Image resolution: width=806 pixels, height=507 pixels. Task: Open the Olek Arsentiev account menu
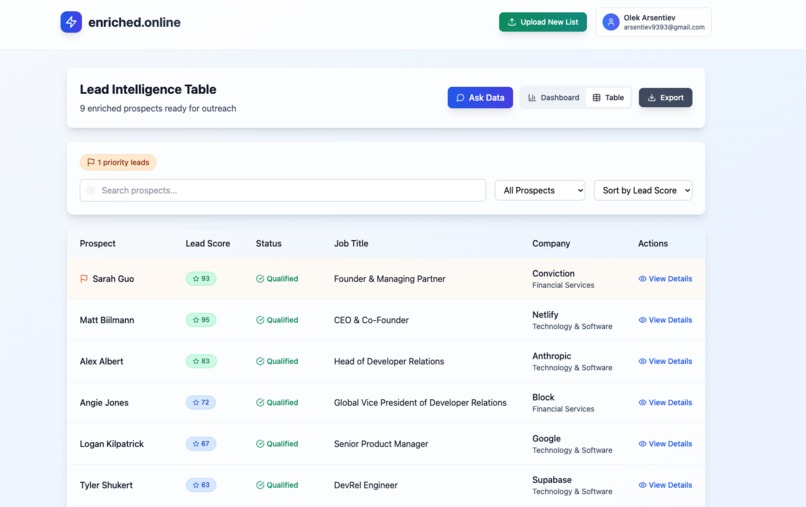pyautogui.click(x=653, y=22)
